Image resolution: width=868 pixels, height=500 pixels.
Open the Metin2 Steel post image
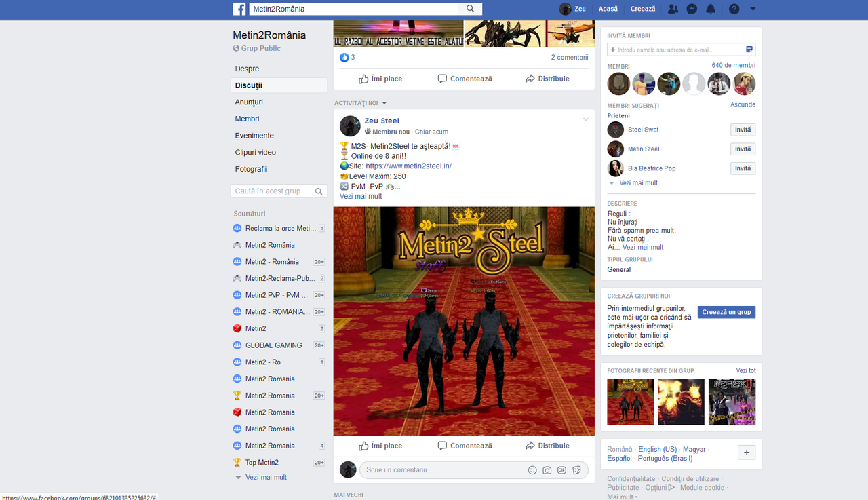pos(464,321)
